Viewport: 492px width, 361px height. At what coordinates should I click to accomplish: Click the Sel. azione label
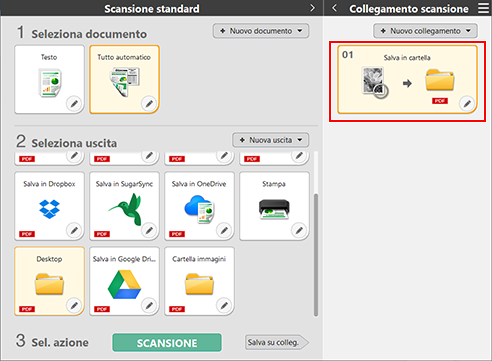coord(60,342)
